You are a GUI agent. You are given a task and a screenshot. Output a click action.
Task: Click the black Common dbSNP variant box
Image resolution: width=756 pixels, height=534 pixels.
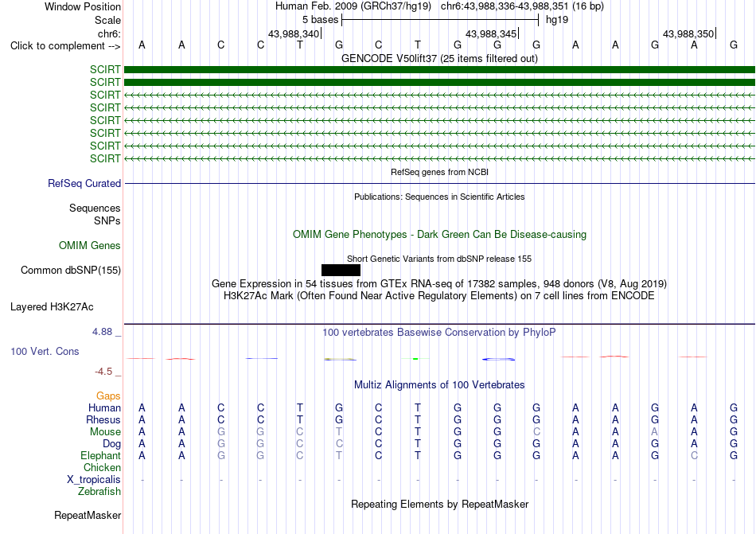coord(341,270)
